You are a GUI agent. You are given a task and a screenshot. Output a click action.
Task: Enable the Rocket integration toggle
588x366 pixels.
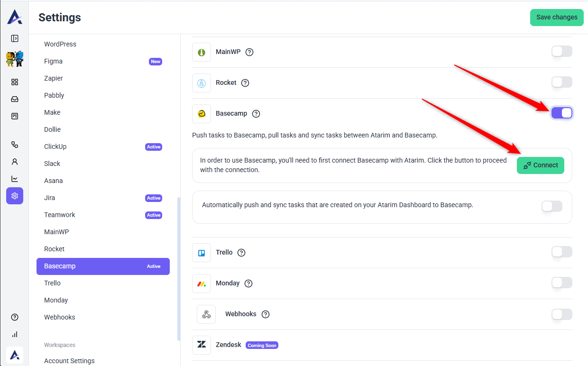coord(562,82)
